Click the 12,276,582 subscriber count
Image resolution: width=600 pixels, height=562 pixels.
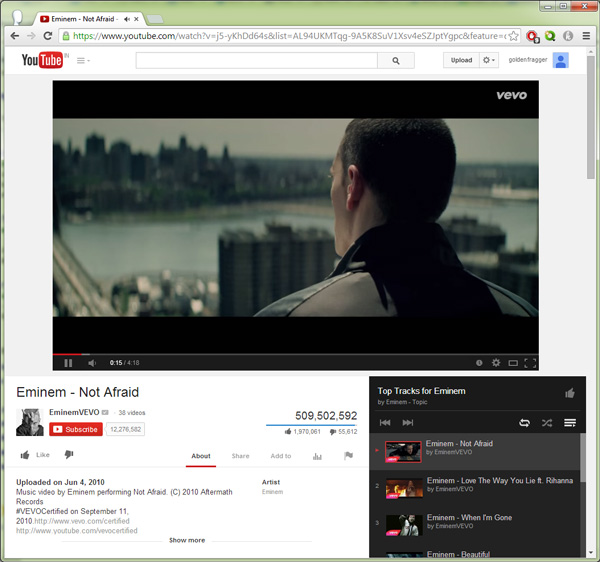pos(125,429)
